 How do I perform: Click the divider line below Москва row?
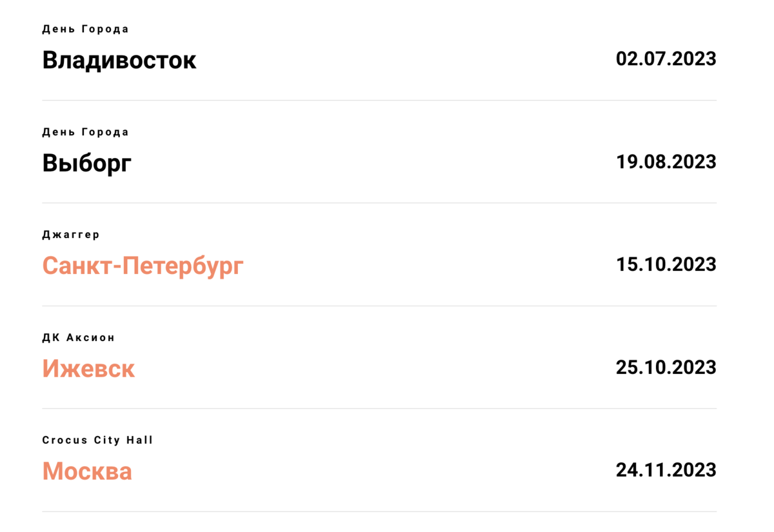(x=379, y=511)
